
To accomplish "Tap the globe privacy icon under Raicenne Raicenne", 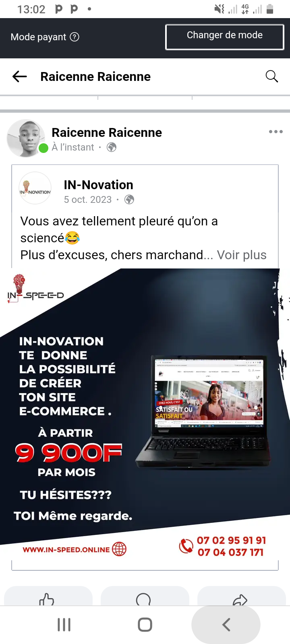I will pos(112,147).
